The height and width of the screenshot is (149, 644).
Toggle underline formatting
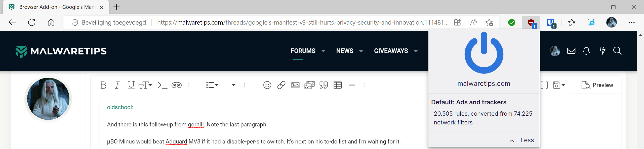coord(131,85)
